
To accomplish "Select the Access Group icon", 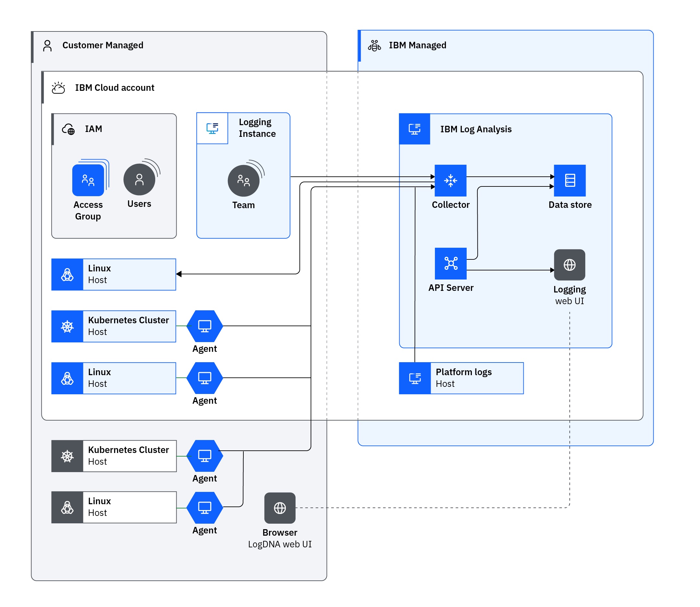I will pos(88,180).
